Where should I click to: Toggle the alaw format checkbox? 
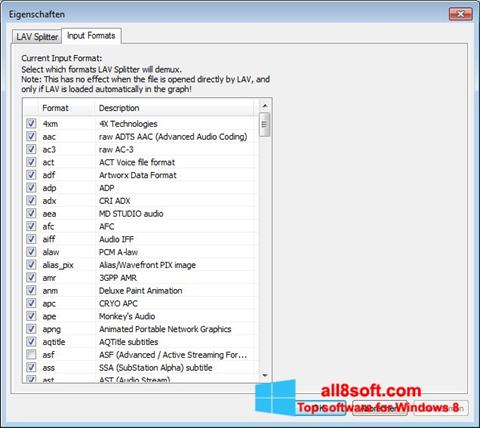[x=31, y=252]
